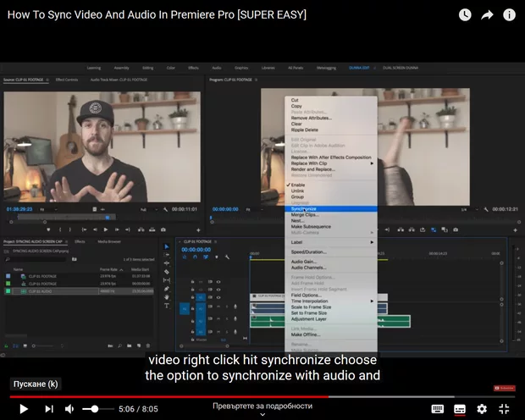This screenshot has height=420, width=525.
Task: Toggle the top video track's eye visibility
Action: [218, 280]
